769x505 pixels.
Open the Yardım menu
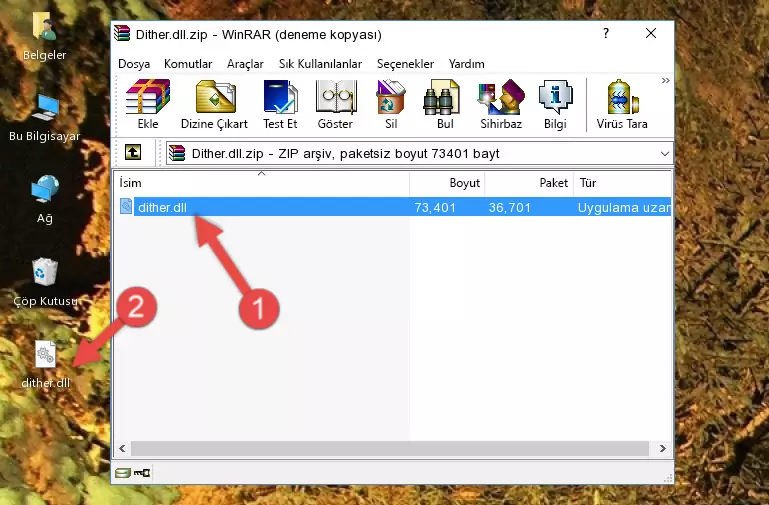tap(466, 64)
